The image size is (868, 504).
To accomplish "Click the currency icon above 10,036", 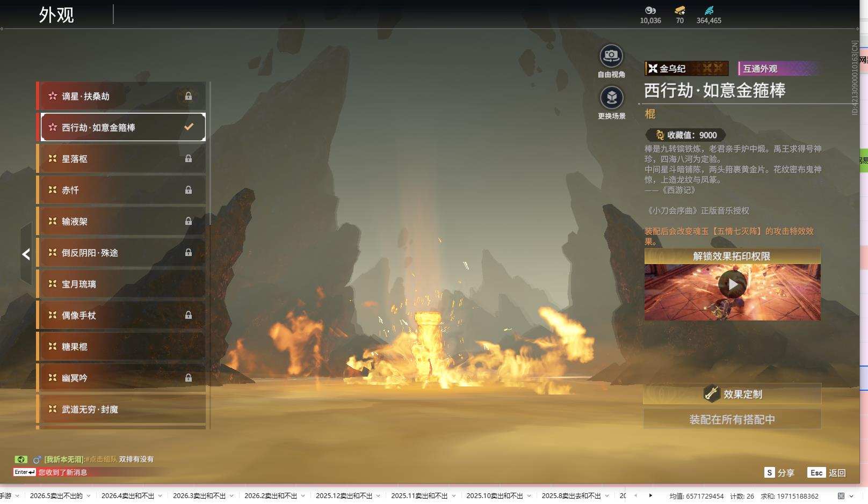I will click(650, 10).
